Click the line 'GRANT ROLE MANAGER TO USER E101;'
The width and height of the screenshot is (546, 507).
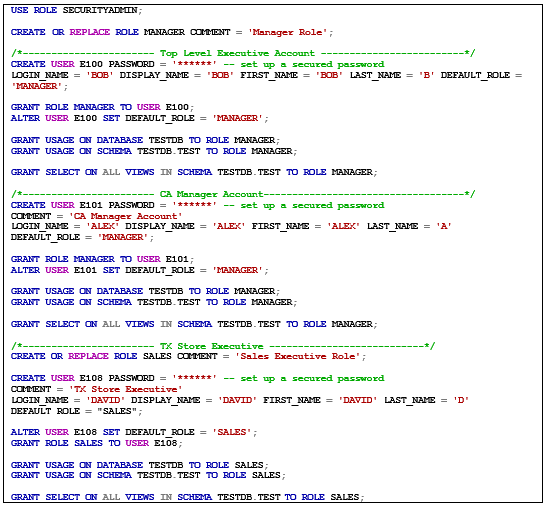pyautogui.click(x=102, y=259)
